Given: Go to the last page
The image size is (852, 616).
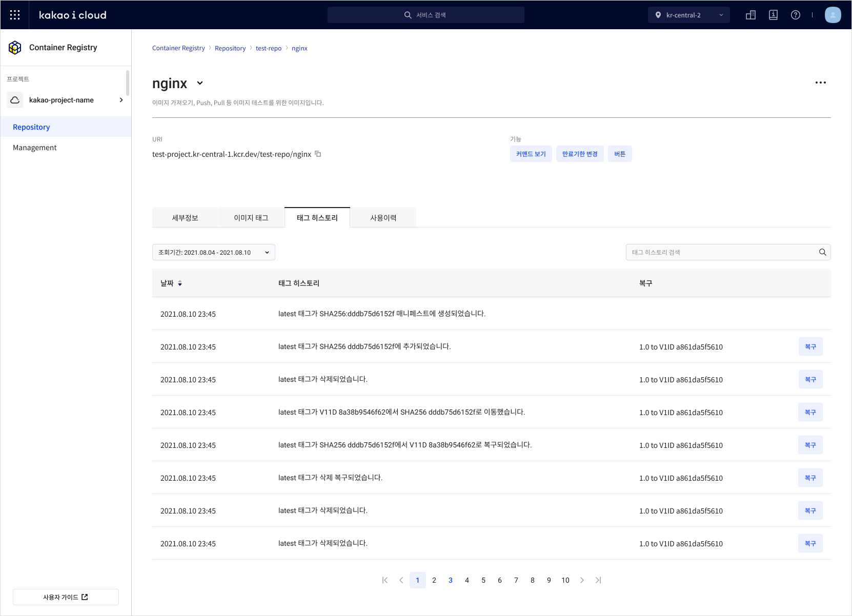Looking at the screenshot, I should coord(598,580).
